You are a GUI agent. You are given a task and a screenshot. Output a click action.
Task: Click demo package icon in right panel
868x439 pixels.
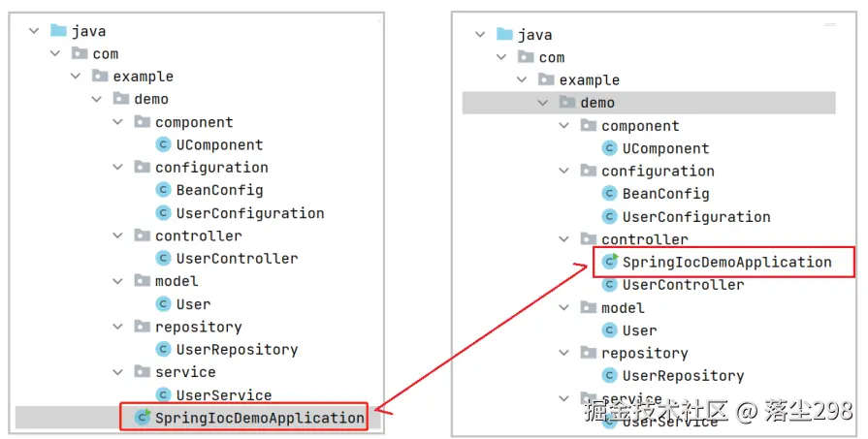coord(567,103)
